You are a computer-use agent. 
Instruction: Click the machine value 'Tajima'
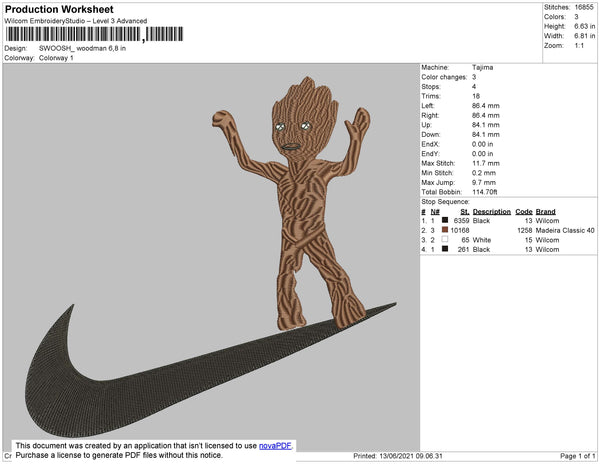[483, 67]
